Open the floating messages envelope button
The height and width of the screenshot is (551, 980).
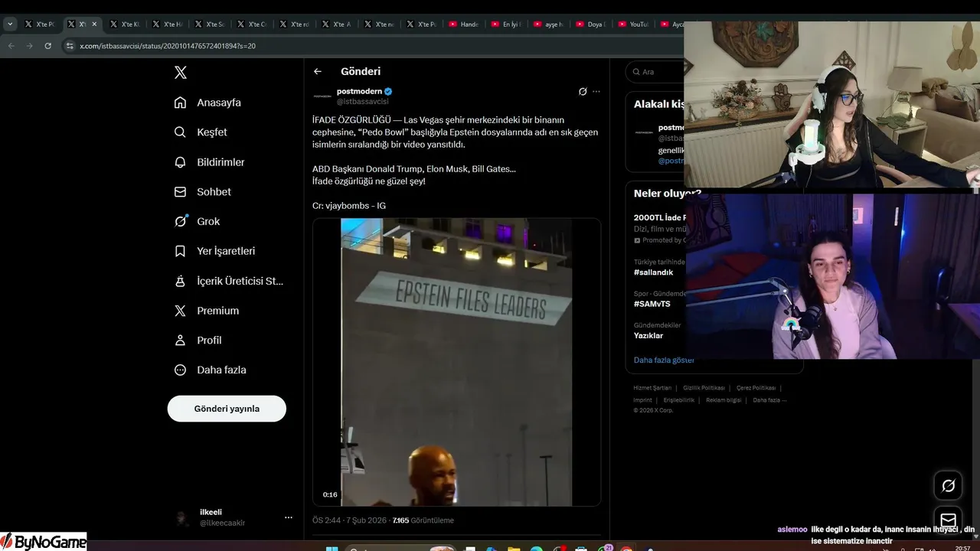click(x=948, y=520)
